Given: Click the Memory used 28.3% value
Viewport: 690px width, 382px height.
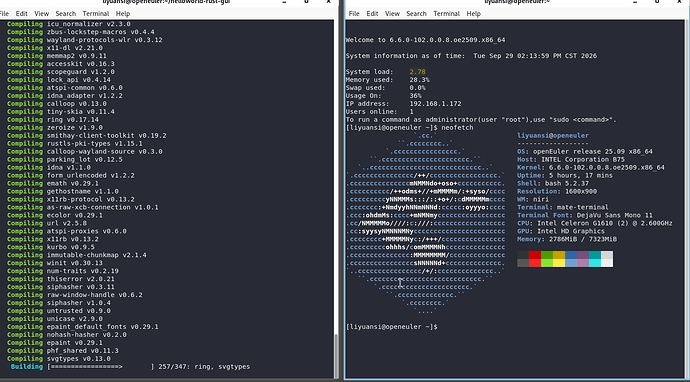Looking at the screenshot, I should click(x=419, y=80).
